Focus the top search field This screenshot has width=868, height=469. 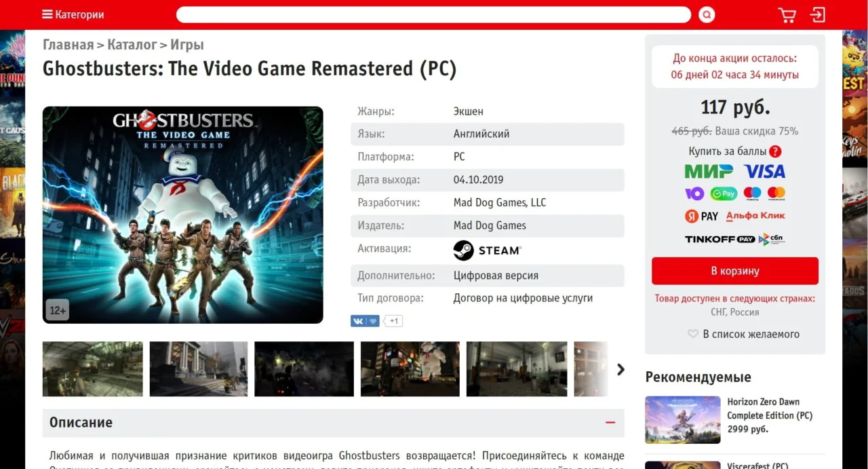[x=433, y=14]
